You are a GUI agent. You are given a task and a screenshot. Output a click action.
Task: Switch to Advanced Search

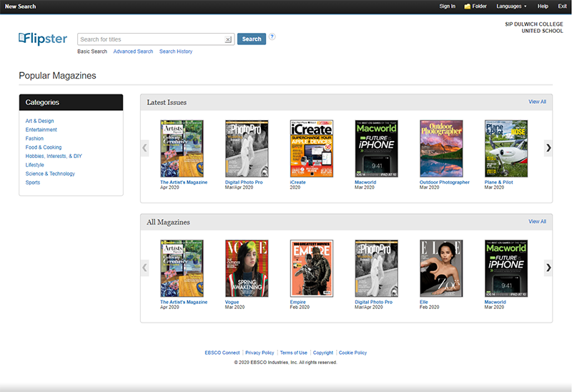pyautogui.click(x=133, y=52)
